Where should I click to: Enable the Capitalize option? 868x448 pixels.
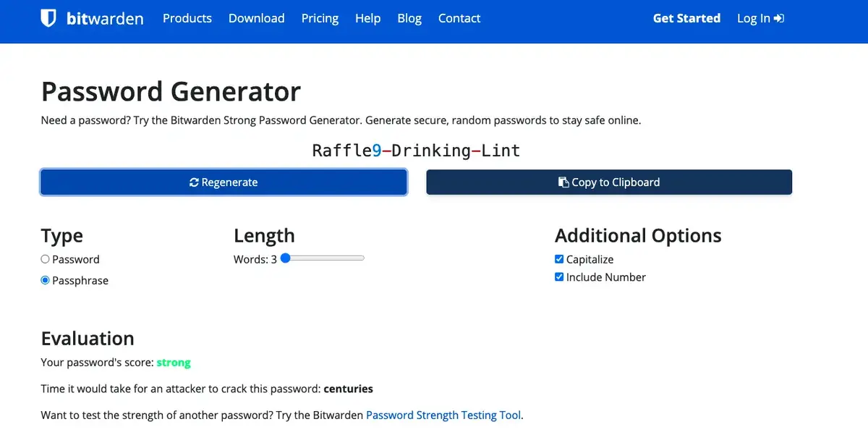pos(558,258)
